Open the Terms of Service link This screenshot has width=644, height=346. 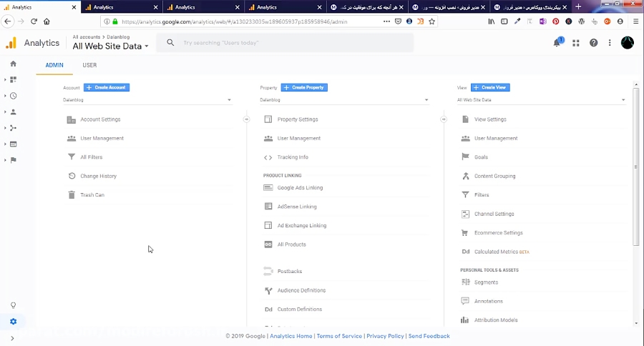(339, 336)
